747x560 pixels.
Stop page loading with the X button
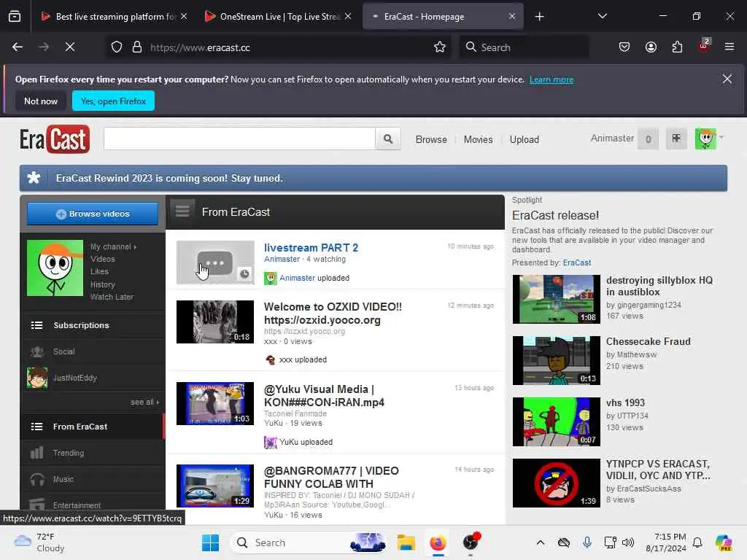[x=70, y=47]
